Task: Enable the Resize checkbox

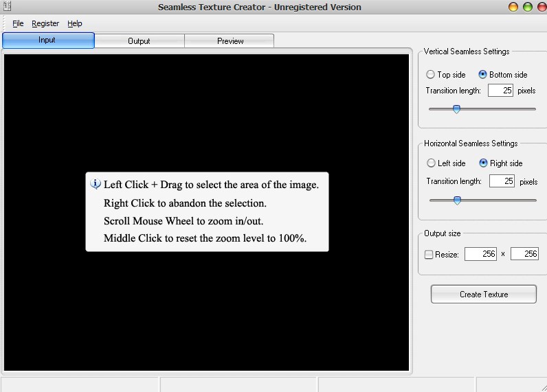Action: pos(429,255)
